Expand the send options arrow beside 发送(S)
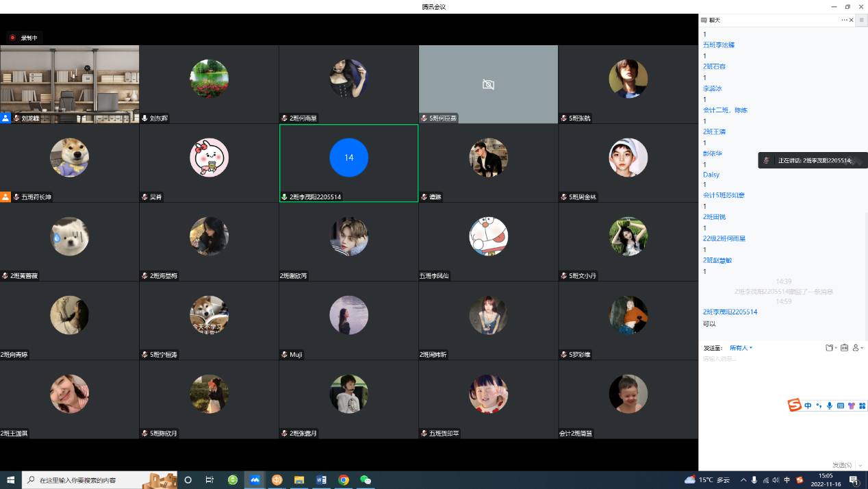 point(860,465)
